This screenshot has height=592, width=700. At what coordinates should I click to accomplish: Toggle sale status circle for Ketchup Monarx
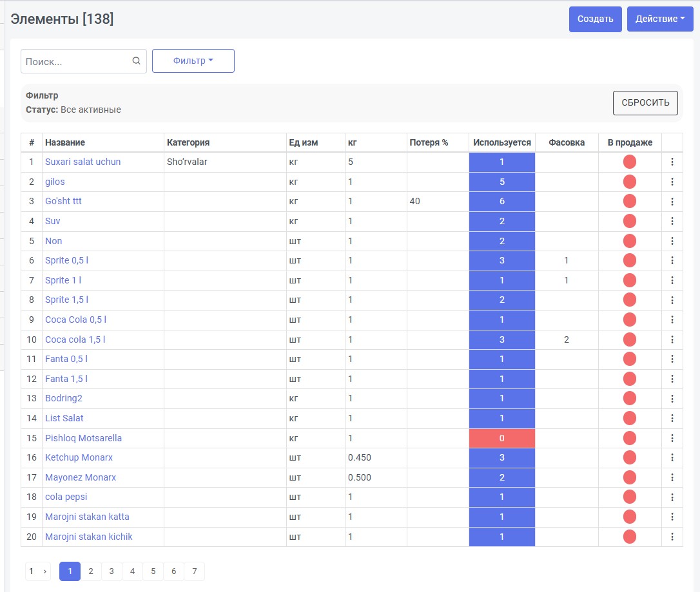[x=630, y=458]
